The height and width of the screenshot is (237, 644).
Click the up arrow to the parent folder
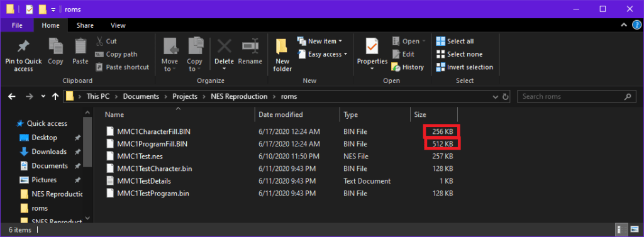pos(55,97)
